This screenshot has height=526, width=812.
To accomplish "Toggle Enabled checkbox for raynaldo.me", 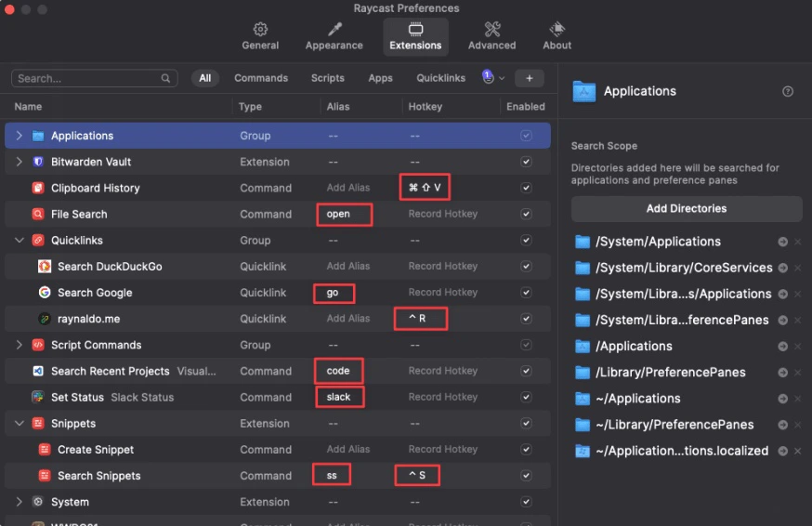I will pos(526,319).
